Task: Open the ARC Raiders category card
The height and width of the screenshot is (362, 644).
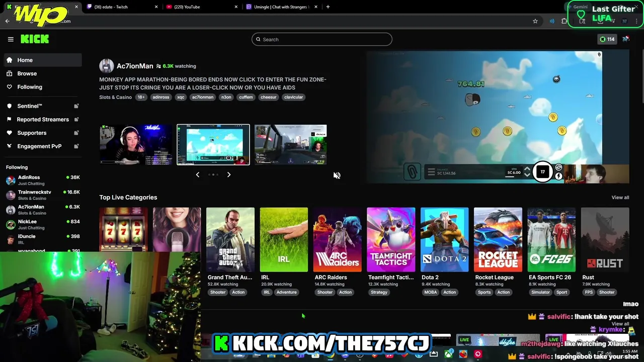Action: coord(337,240)
